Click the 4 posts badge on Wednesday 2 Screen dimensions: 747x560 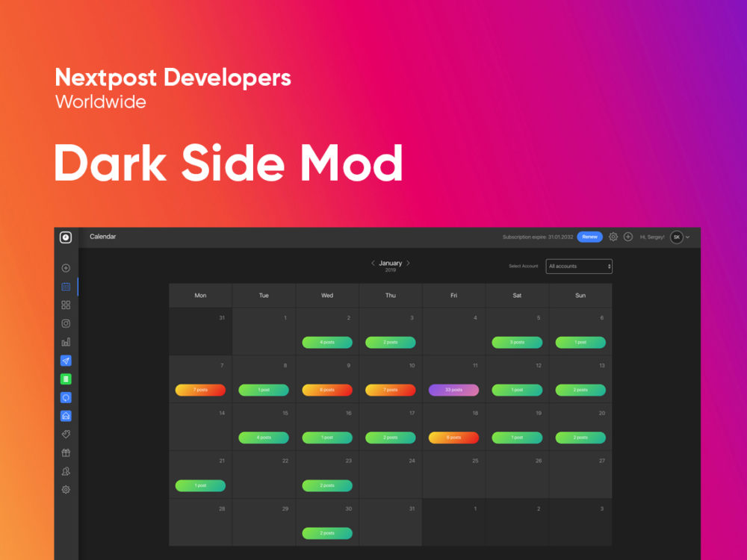[x=327, y=342]
